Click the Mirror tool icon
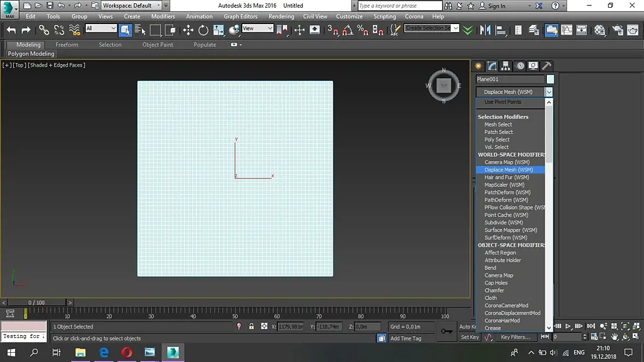The height and width of the screenshot is (362, 644). [x=485, y=31]
